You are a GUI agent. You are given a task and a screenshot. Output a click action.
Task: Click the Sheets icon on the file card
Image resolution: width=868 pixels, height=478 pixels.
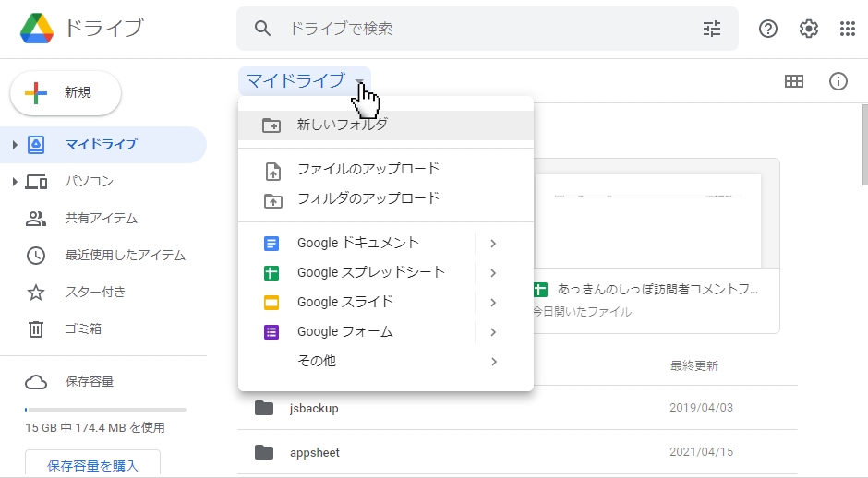pyautogui.click(x=540, y=290)
